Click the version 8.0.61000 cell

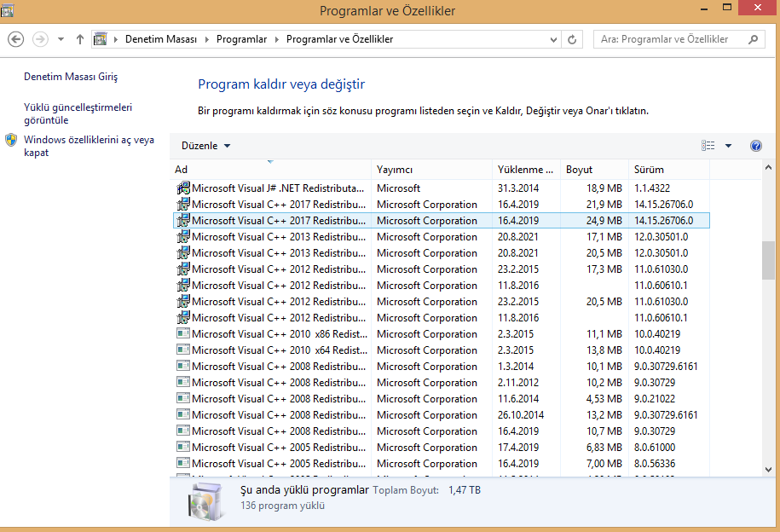coord(655,448)
